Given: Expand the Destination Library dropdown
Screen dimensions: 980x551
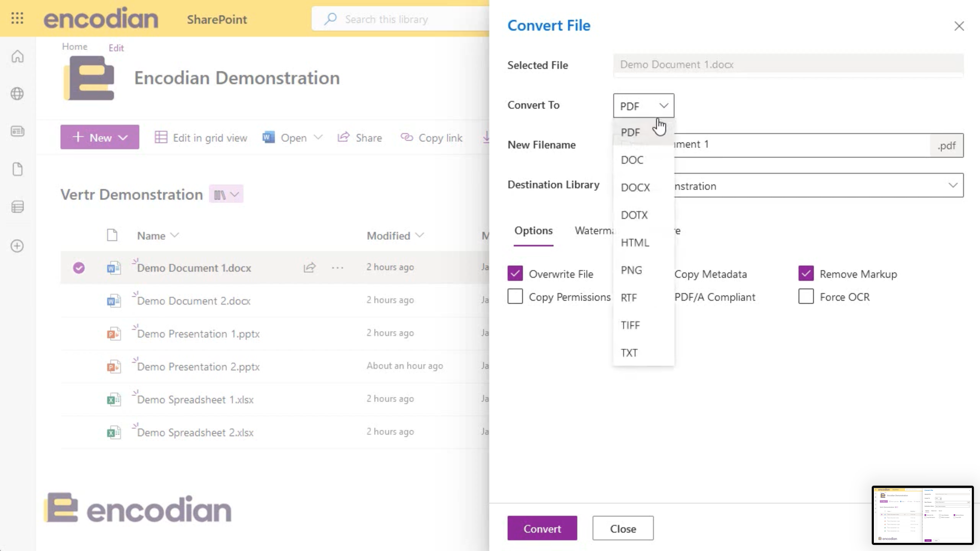Looking at the screenshot, I should point(952,185).
